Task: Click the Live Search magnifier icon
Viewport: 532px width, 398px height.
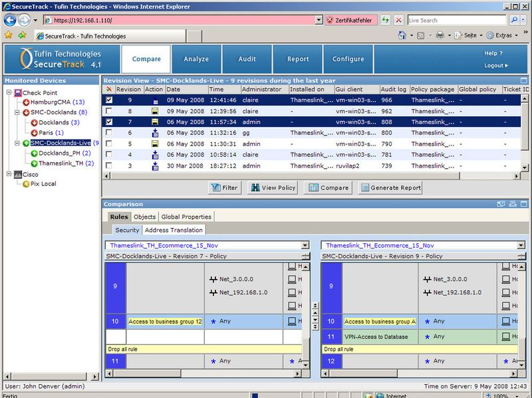Action: pos(514,20)
